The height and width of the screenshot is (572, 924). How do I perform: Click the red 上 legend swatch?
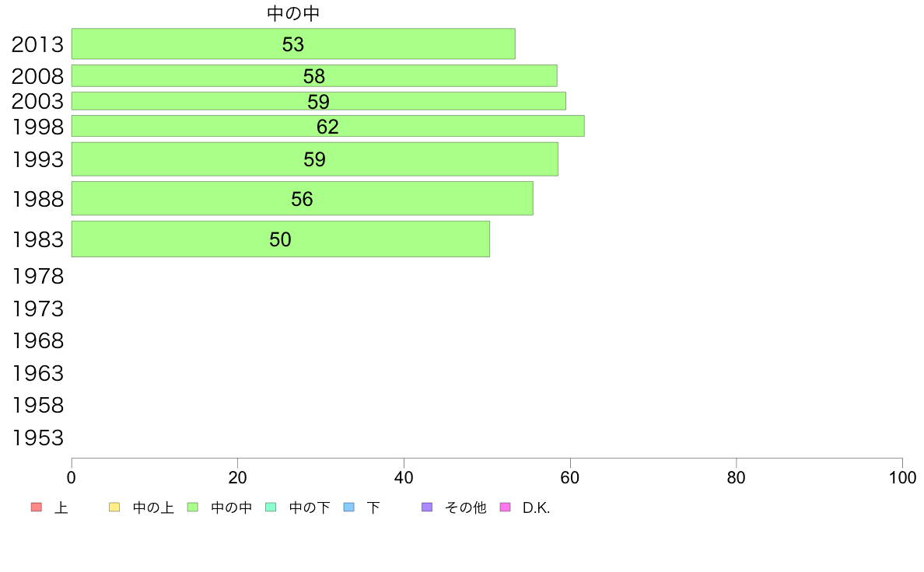[36, 507]
